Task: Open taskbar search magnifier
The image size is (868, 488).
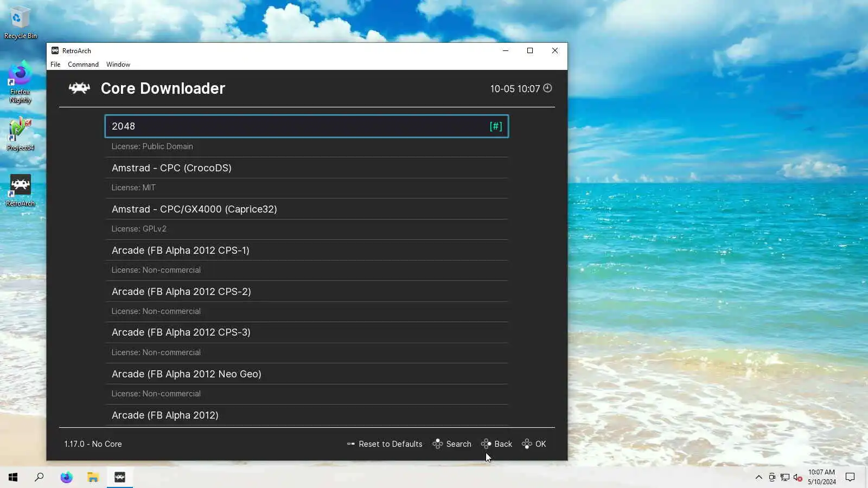Action: pos(39,477)
